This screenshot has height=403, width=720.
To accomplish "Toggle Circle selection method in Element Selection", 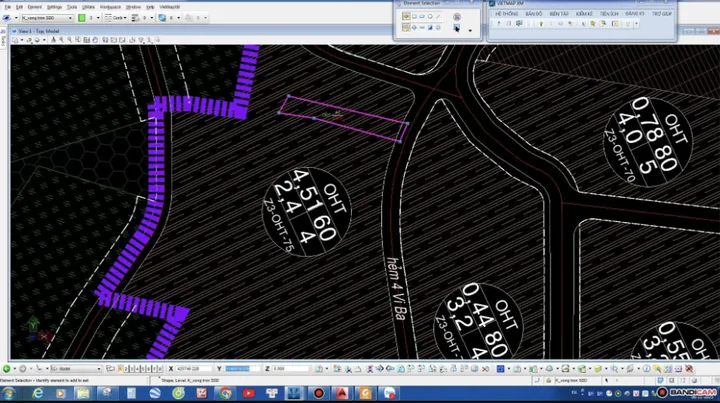I will point(430,17).
